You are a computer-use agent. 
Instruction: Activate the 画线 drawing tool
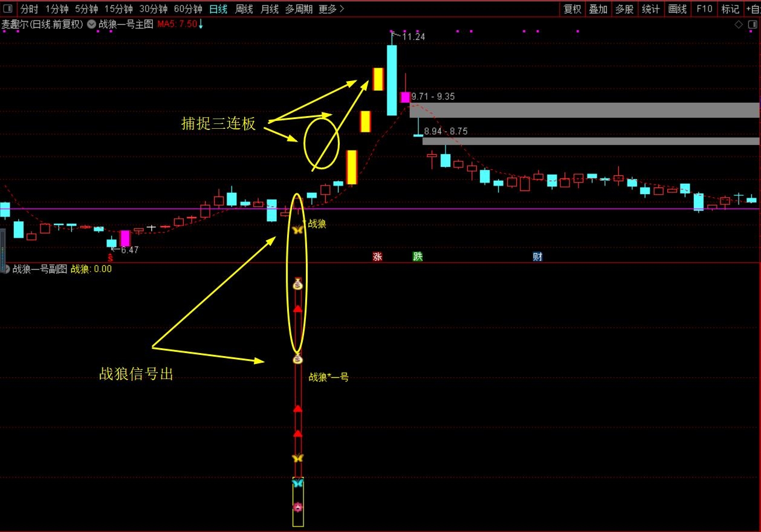pos(678,9)
